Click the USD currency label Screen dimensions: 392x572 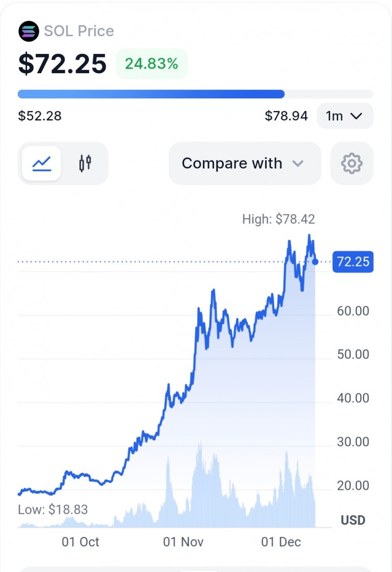[353, 520]
